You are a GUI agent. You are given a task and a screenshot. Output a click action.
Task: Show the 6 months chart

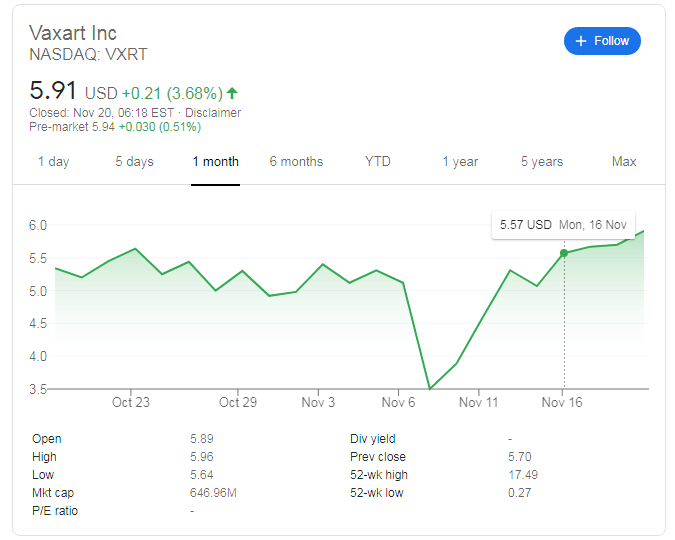click(296, 162)
